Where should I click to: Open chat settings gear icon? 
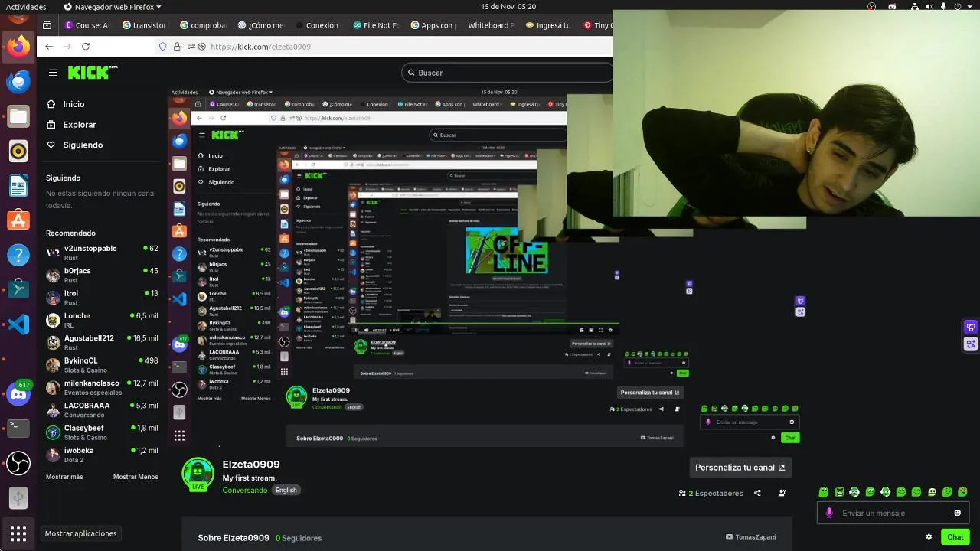pos(929,537)
